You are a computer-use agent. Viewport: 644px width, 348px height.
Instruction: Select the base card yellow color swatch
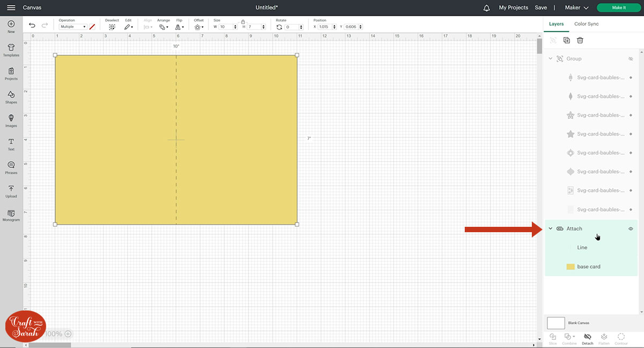click(x=570, y=266)
